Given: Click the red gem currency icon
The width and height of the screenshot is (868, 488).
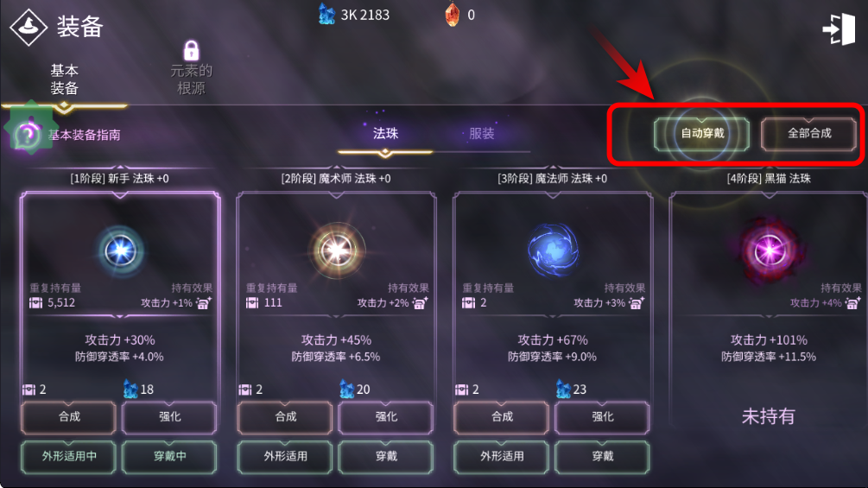Looking at the screenshot, I should pos(453,15).
